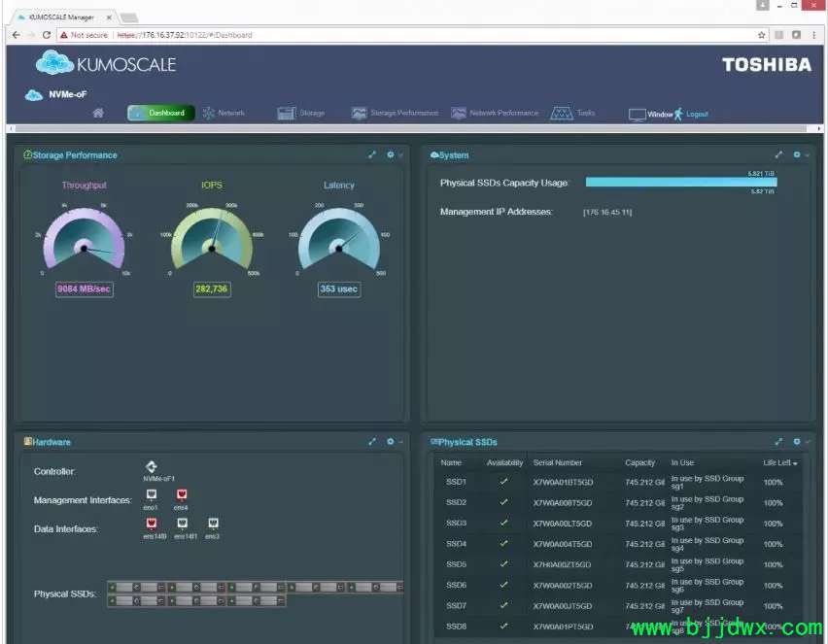Select the SSD1 row name
This screenshot has height=644, width=828.
[x=456, y=482]
